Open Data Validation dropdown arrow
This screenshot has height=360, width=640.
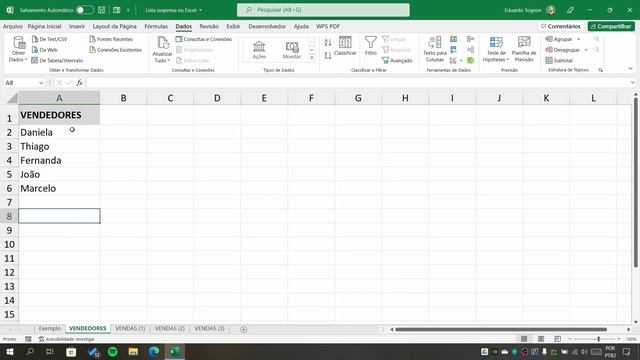coord(461,60)
